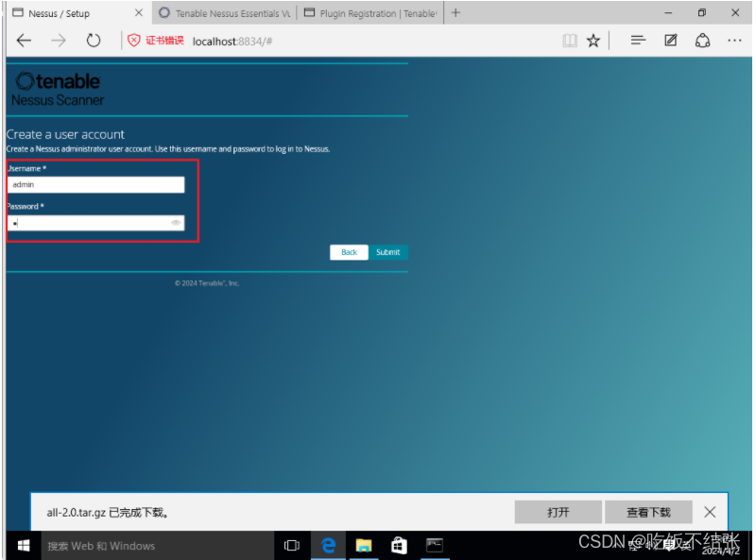Image resolution: width=756 pixels, height=560 pixels.
Task: Click the Back button
Action: pos(349,252)
